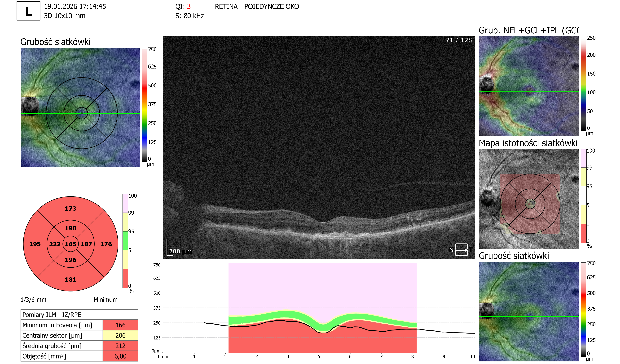Image resolution: width=620 pixels, height=364 pixels.
Task: Select the outer nasal sector 195
Action: (35, 244)
